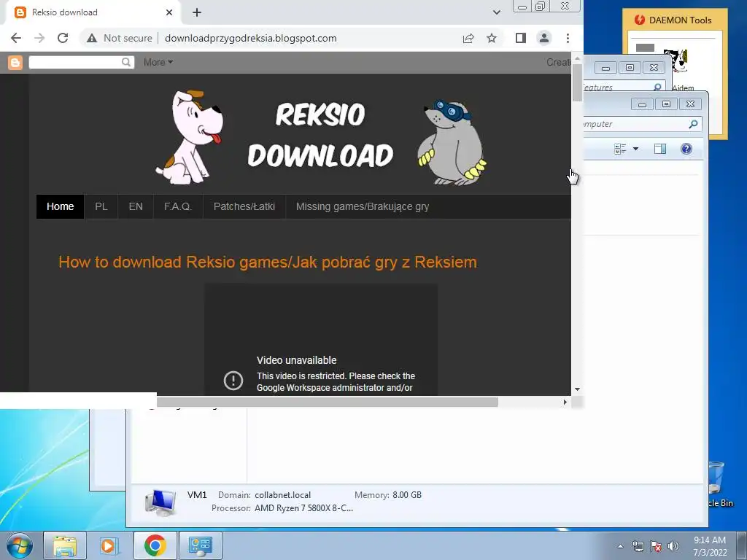Click the REKSIO DOWNLOAD header title
Screen dimensions: 747x560
(x=320, y=135)
